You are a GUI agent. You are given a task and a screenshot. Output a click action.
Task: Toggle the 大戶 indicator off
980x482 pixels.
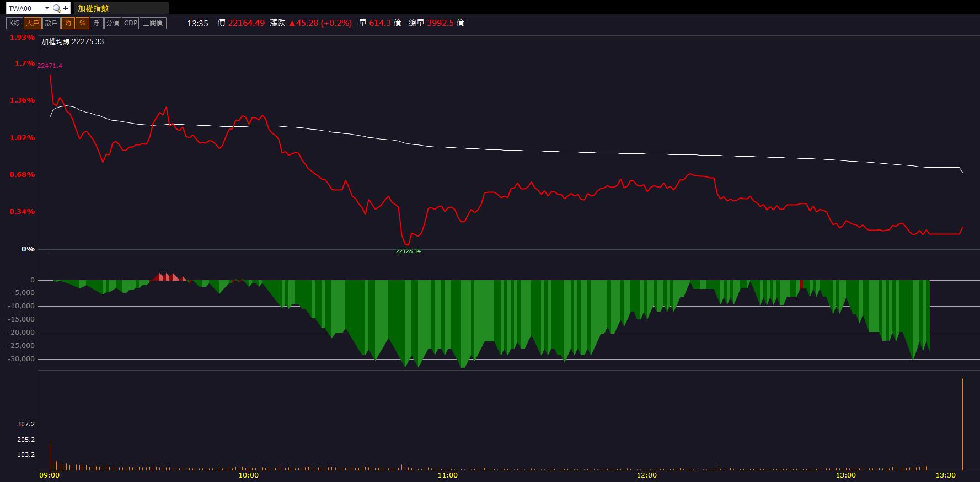33,23
